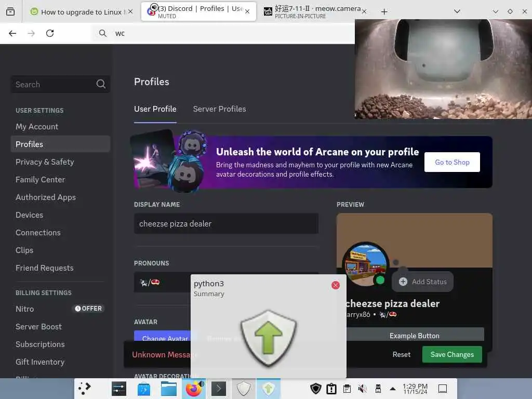Reload the current page
Image resolution: width=532 pixels, height=399 pixels.
tap(50, 33)
